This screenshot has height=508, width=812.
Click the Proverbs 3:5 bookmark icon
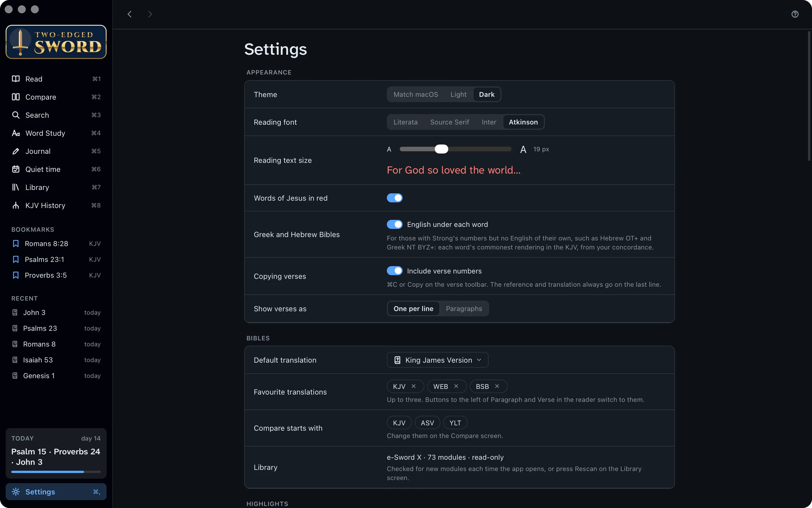tap(16, 275)
